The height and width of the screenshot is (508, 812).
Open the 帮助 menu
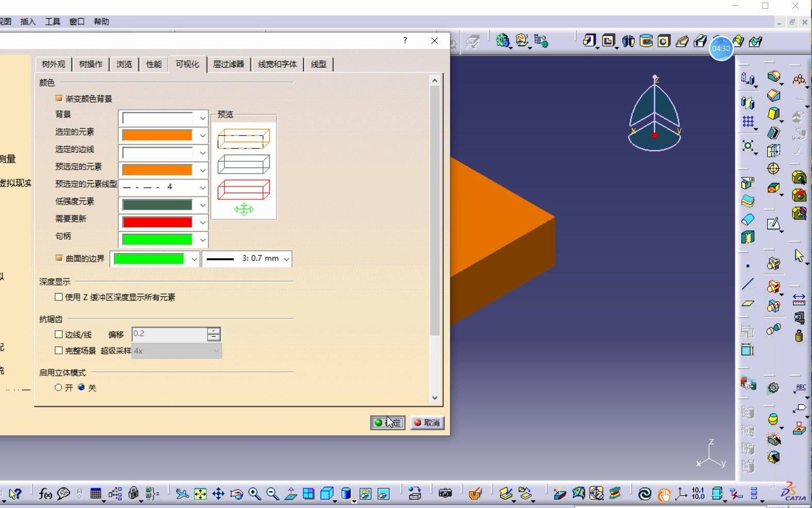click(x=101, y=22)
